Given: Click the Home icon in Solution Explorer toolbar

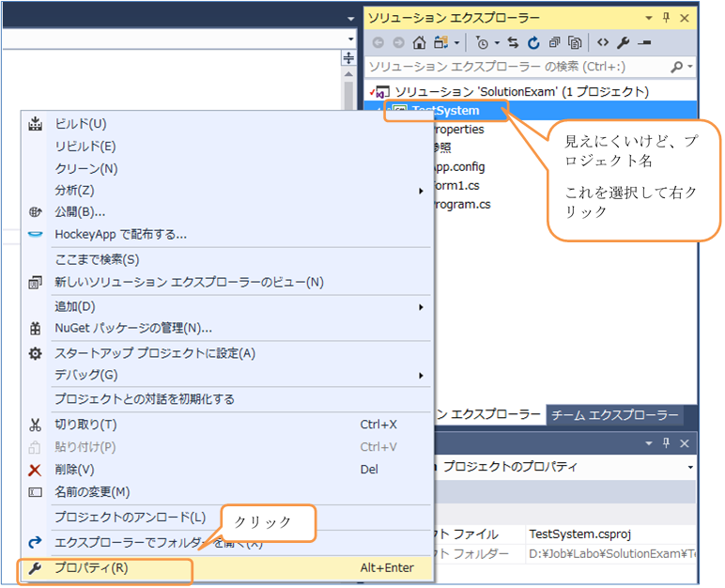Looking at the screenshot, I should coord(419,43).
